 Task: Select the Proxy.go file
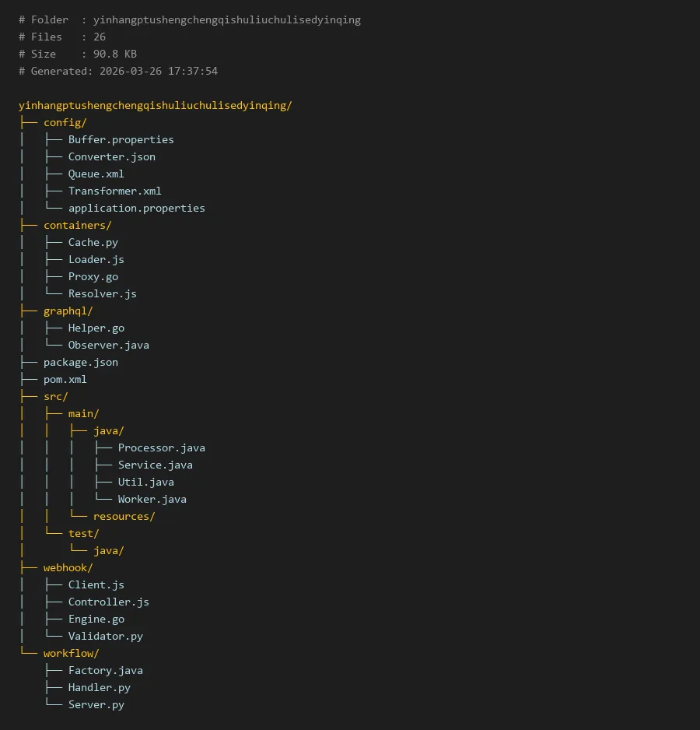tap(93, 276)
